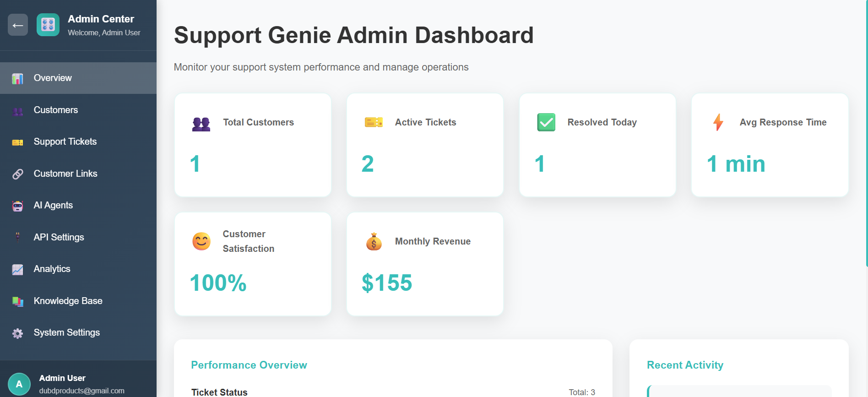Click the Recent Activity heading
Screen dimensions: 868x397
[685, 365]
